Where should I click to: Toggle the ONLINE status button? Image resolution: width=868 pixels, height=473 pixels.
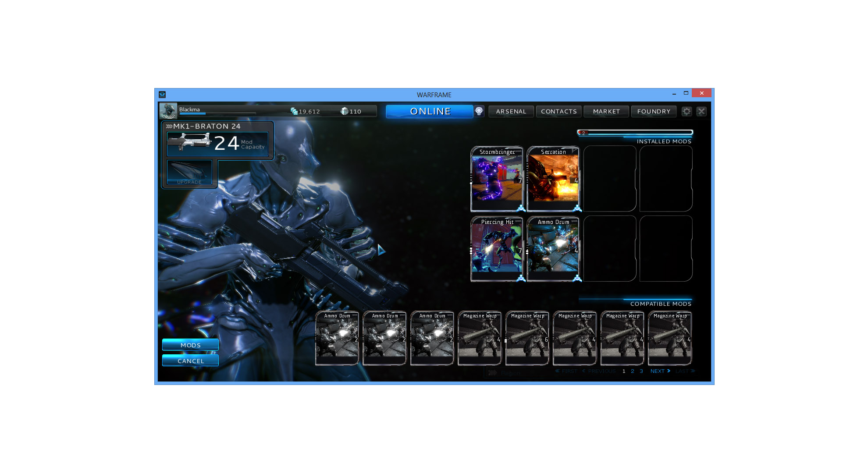430,111
